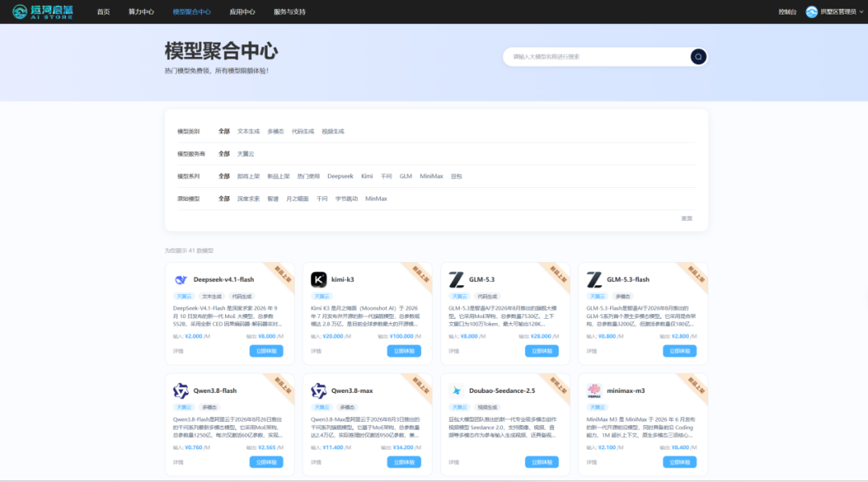Click 立即体验 on the Deepseek-v4.1-flash card

266,351
